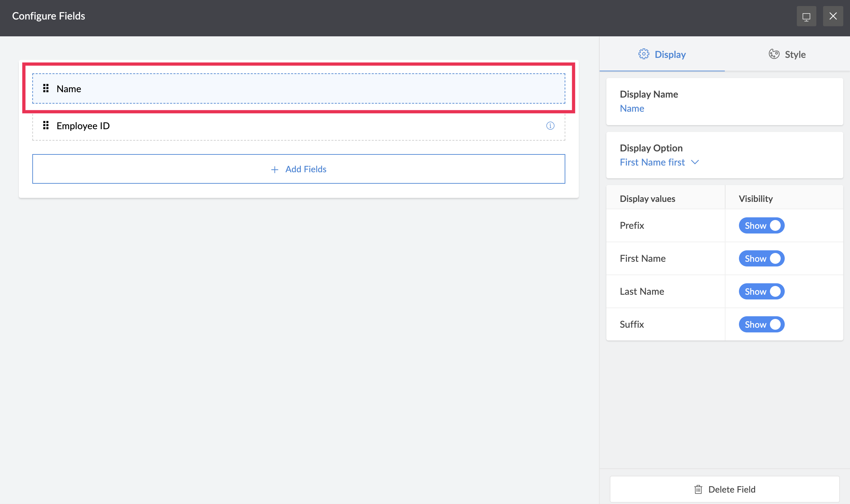Open the First Name first dropdown
The height and width of the screenshot is (504, 850).
[652, 163]
